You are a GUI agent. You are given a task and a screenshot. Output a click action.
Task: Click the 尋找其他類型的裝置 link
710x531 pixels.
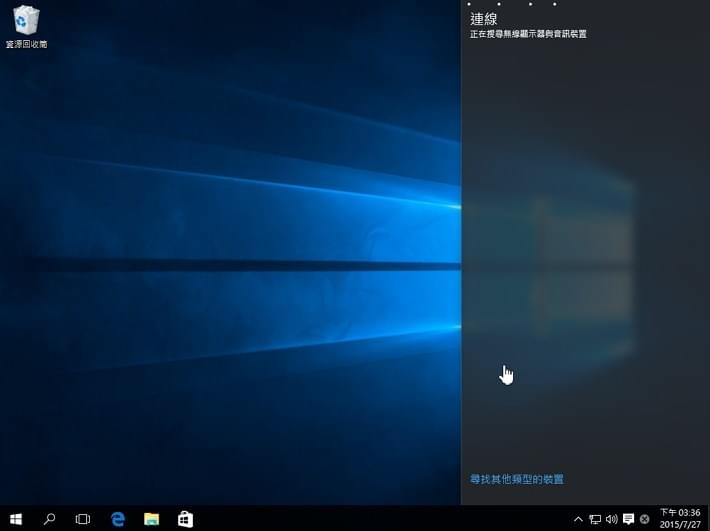517,479
